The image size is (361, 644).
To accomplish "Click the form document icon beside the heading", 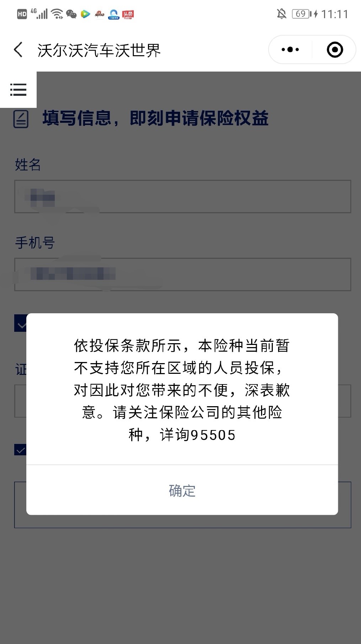I will point(21,119).
